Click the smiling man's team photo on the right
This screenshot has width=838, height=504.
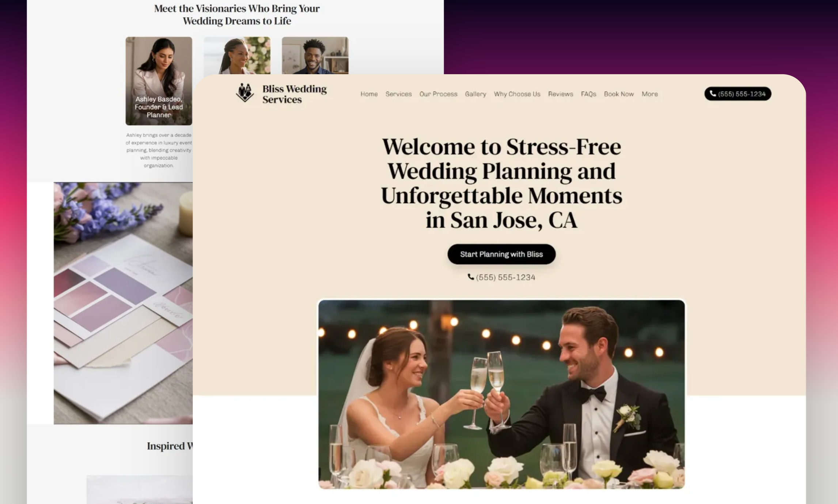click(x=315, y=57)
